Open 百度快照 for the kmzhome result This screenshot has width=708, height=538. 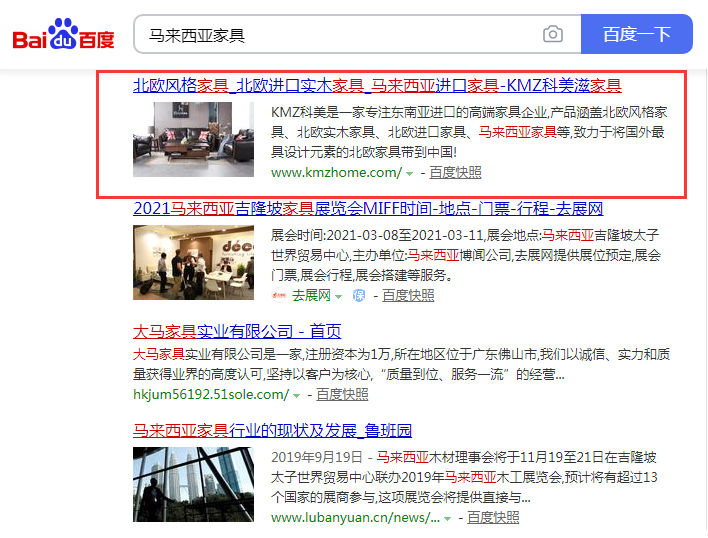(455, 173)
